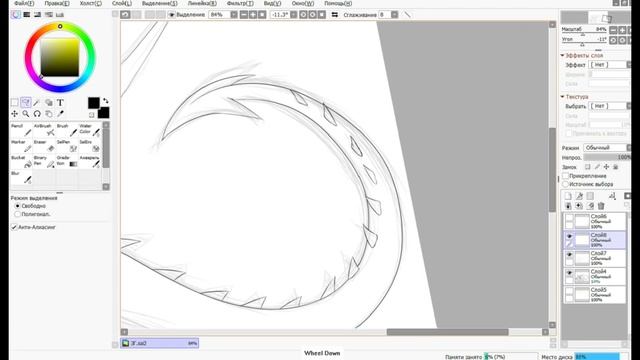This screenshot has width=640, height=360.
Task: Open the Помощь menu
Action: (x=338, y=3)
